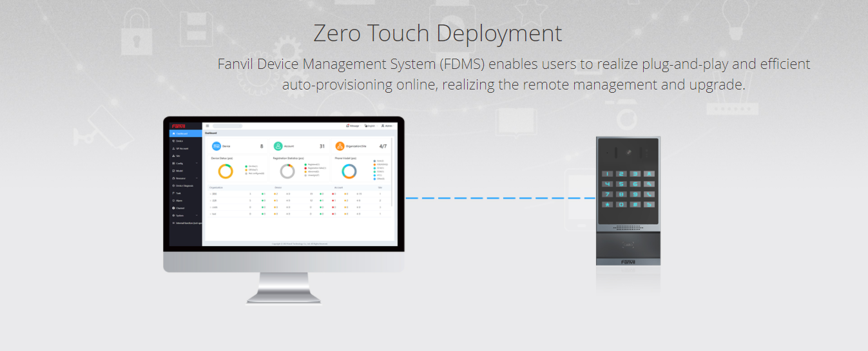
Task: Click the search field in the FDMS top bar
Action: [227, 126]
